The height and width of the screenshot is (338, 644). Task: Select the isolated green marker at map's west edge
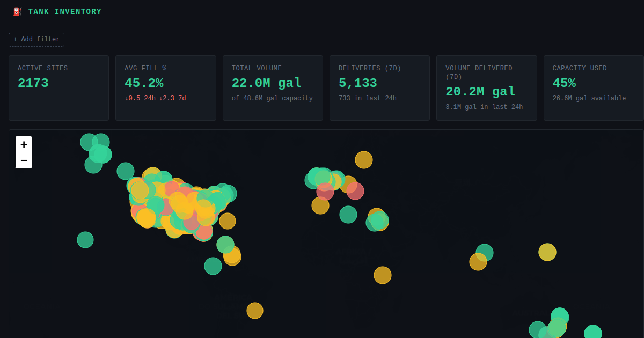pos(85,240)
